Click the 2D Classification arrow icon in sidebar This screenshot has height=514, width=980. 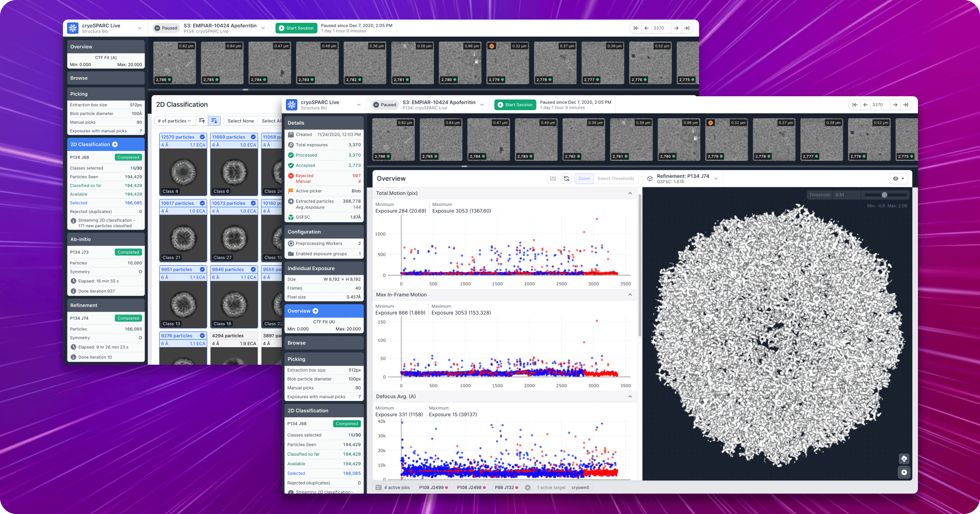115,144
